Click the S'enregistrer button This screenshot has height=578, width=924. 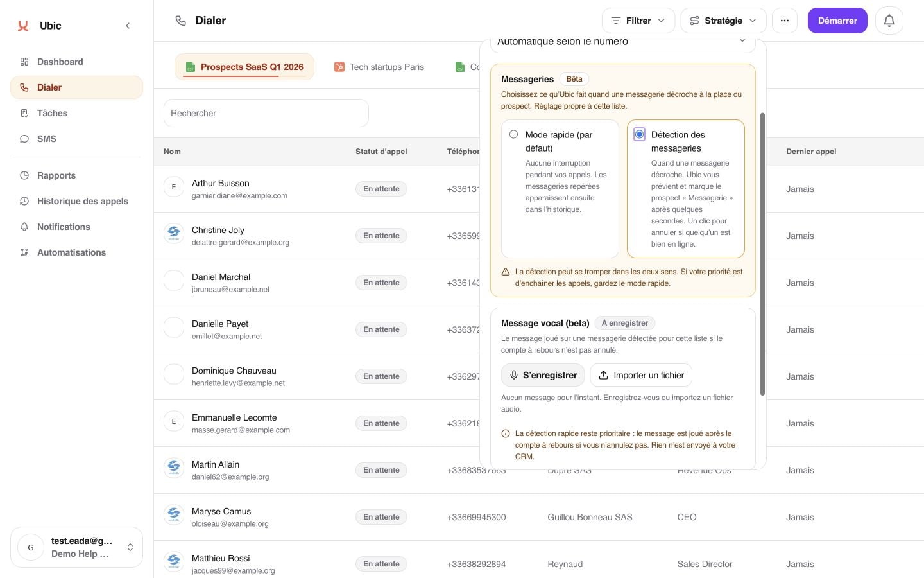point(543,375)
